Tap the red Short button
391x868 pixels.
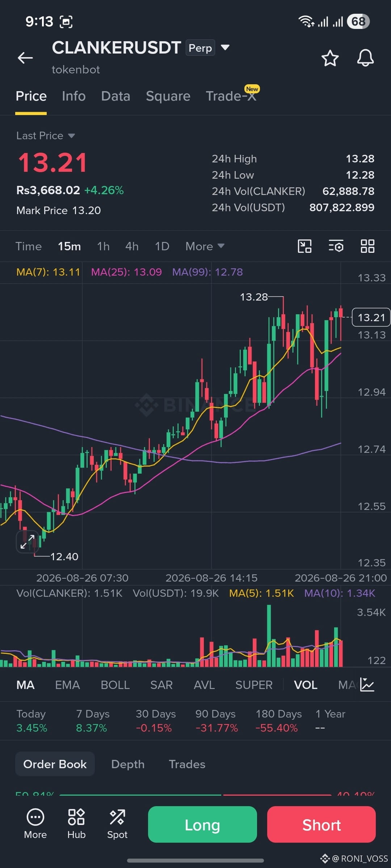(x=321, y=824)
